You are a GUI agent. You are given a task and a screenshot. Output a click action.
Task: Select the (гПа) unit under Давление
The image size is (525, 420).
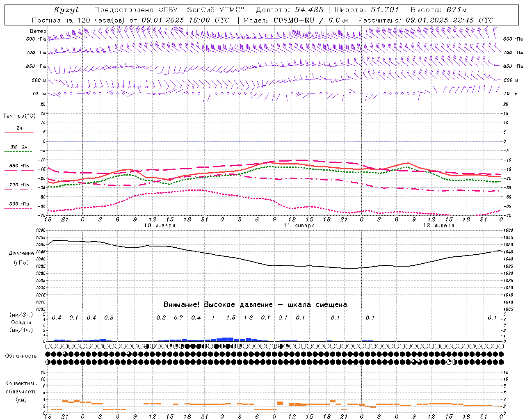[21, 263]
